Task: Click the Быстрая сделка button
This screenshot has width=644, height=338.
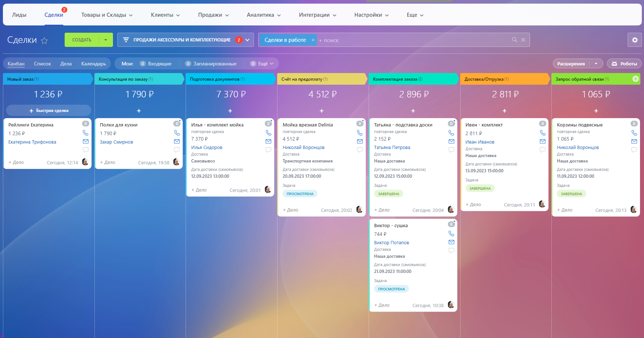Action: tap(49, 110)
